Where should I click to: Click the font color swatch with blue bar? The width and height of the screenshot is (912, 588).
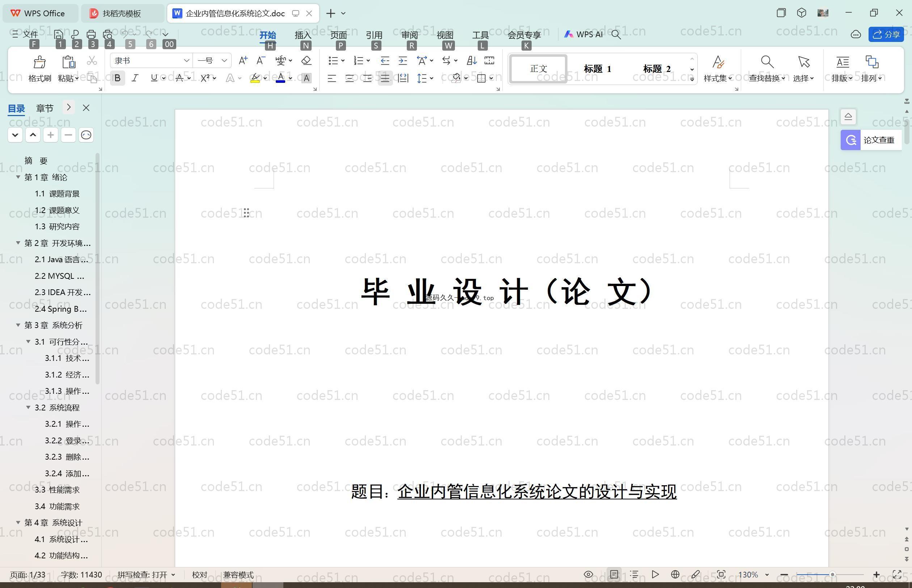280,78
